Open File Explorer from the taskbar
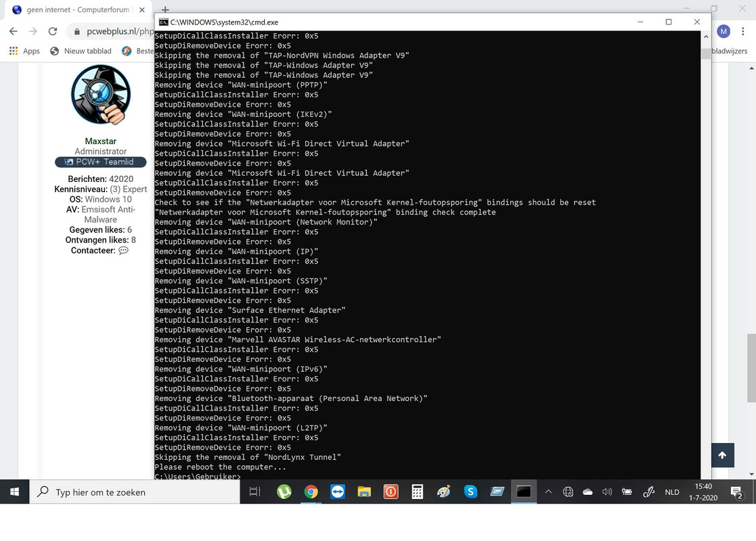Image resolution: width=756 pixels, height=541 pixels. 364,492
